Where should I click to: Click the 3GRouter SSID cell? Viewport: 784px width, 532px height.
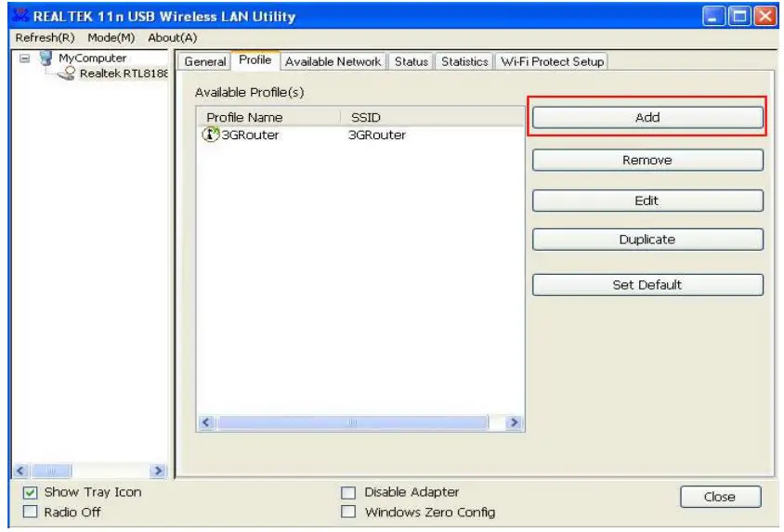(377, 135)
